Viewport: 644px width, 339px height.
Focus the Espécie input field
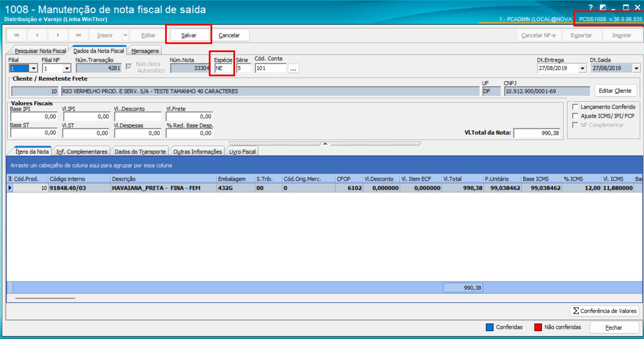coord(224,68)
